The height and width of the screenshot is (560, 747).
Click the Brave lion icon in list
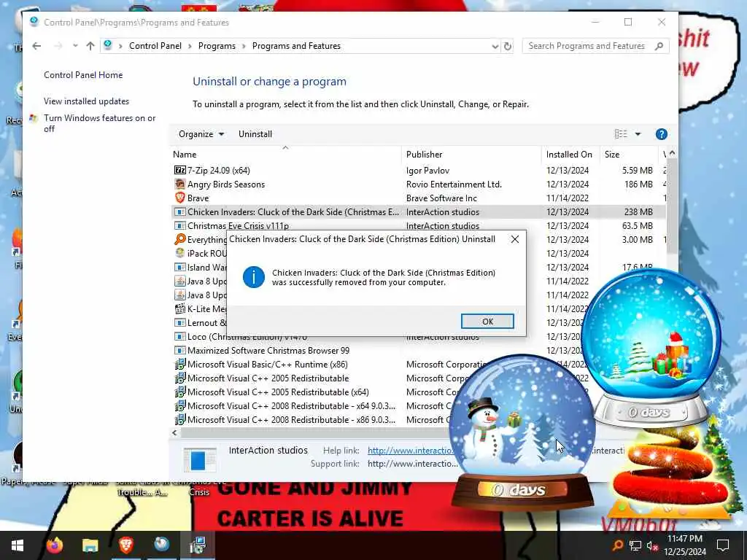[x=179, y=198]
